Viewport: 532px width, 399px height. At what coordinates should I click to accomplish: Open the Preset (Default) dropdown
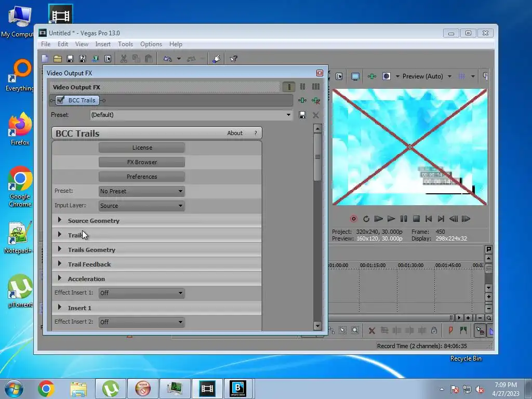pos(191,115)
